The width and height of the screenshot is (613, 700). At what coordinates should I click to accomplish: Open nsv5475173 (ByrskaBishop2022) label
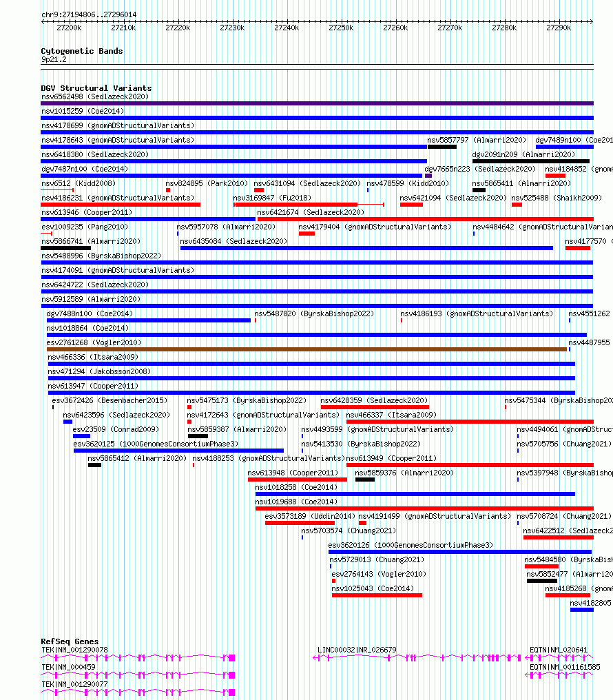247,400
